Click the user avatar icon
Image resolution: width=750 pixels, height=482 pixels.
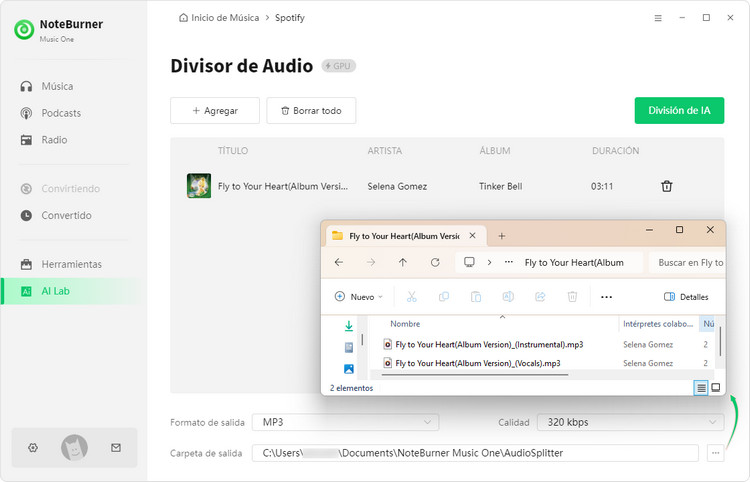pos(74,448)
